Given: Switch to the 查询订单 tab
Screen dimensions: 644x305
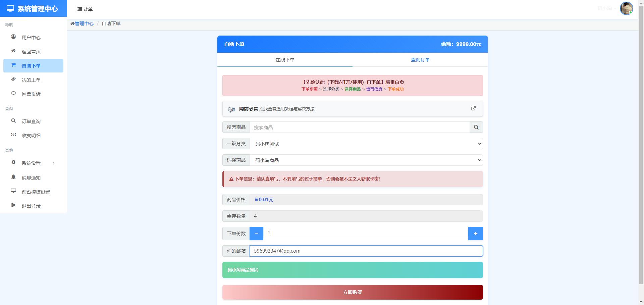Looking at the screenshot, I should tap(420, 60).
